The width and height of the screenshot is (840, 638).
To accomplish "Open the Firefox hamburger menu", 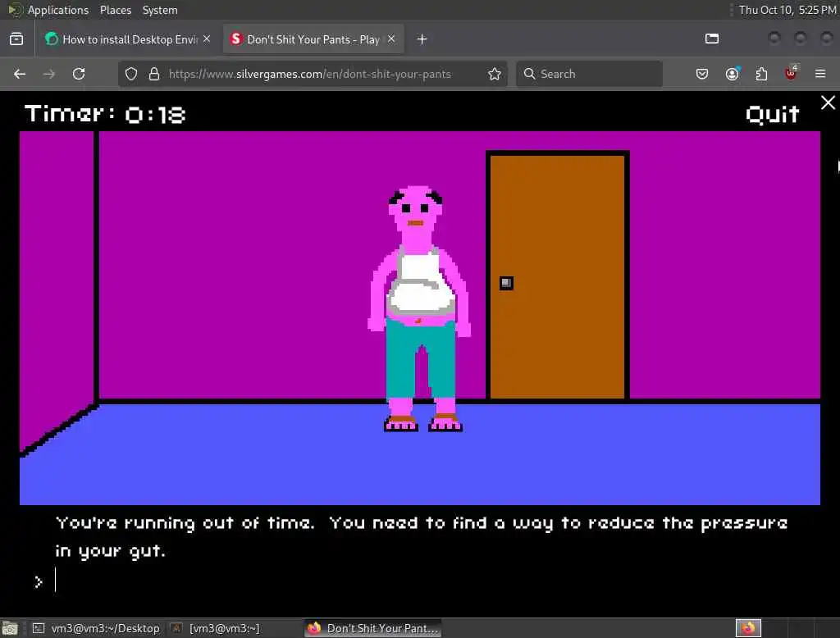I will [x=820, y=74].
